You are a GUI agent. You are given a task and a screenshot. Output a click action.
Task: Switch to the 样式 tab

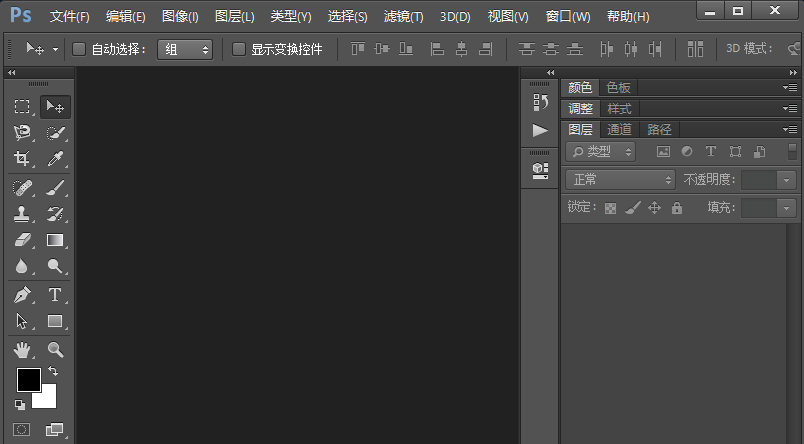point(619,109)
